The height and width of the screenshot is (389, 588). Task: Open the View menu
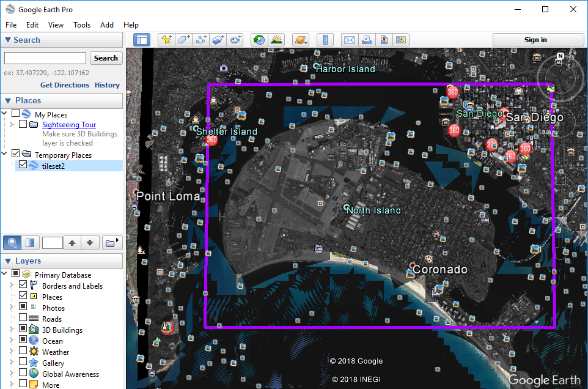tap(56, 24)
